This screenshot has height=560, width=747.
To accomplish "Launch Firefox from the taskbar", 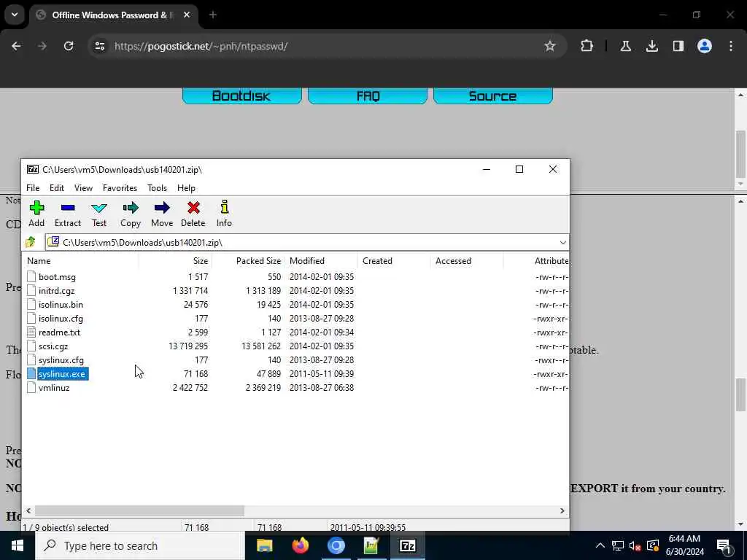I will tap(300, 545).
